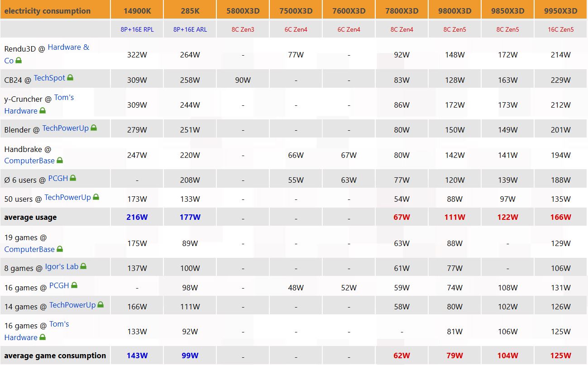This screenshot has width=588, height=365.
Task: Click the lock icon next to TechSpot
Action: (70, 78)
